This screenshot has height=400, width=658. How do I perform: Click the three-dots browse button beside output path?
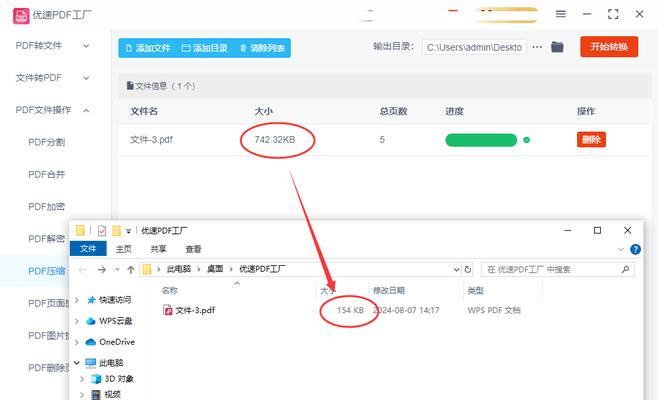537,47
